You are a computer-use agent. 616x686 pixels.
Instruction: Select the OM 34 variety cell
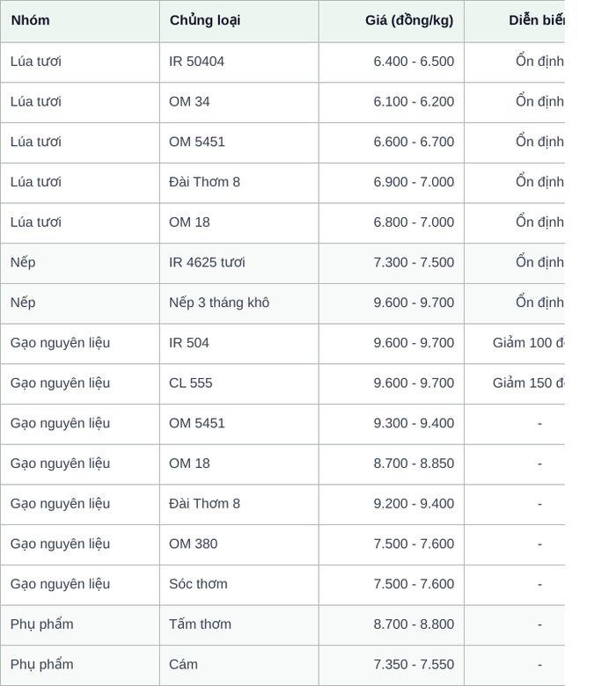239,102
